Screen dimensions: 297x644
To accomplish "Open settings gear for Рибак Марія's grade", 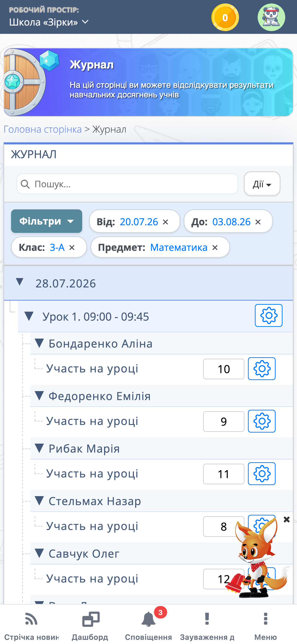I will coord(262,474).
